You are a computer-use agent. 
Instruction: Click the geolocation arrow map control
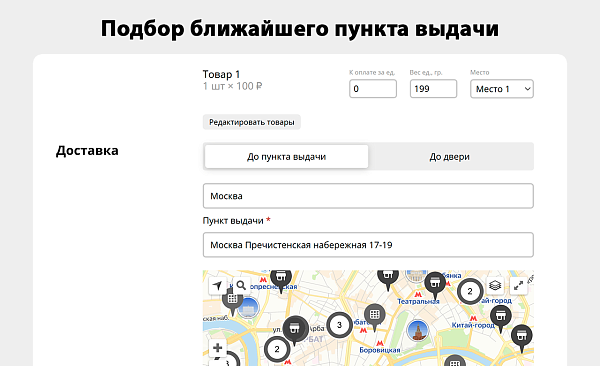point(217,286)
